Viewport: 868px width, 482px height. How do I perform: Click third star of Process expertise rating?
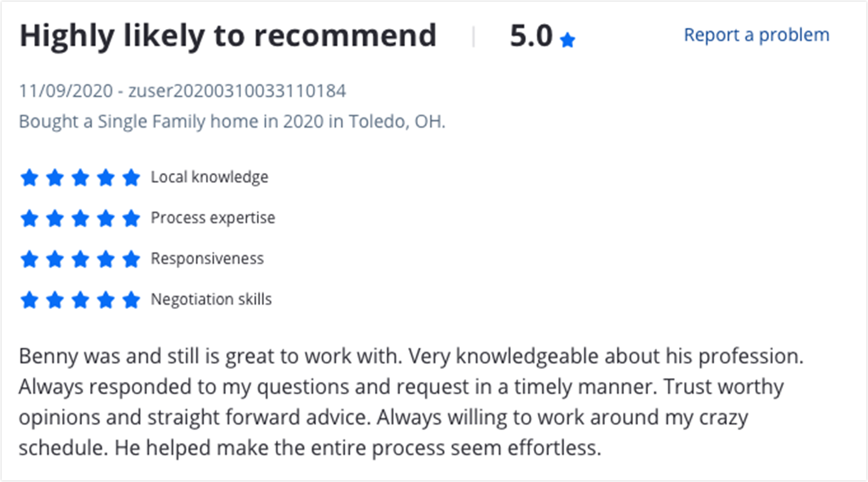click(x=80, y=218)
